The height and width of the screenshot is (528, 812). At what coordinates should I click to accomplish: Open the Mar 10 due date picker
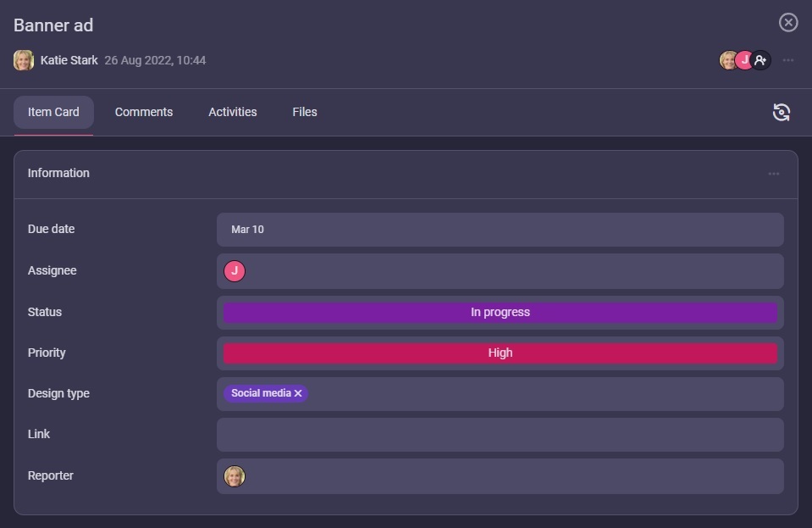pyautogui.click(x=500, y=230)
